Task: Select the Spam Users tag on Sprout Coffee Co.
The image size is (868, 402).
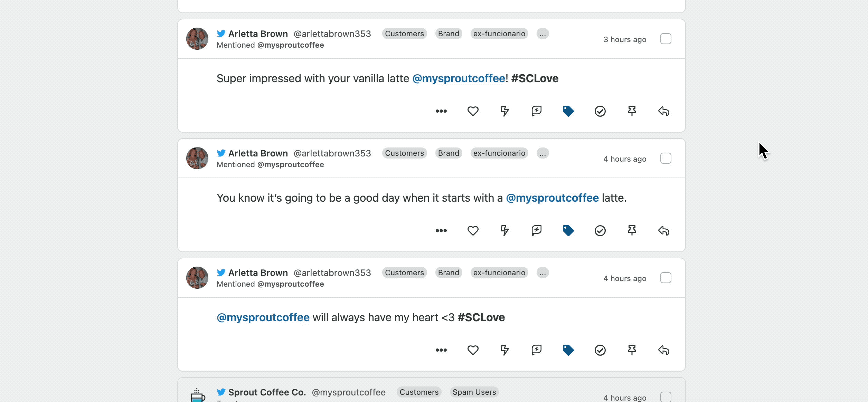Action: click(x=474, y=392)
